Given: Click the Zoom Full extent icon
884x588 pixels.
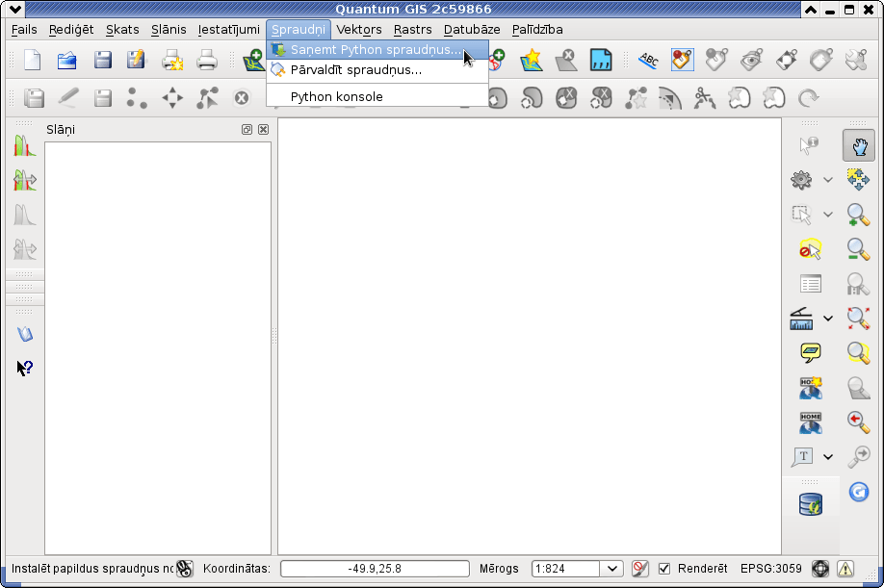Looking at the screenshot, I should (x=859, y=319).
